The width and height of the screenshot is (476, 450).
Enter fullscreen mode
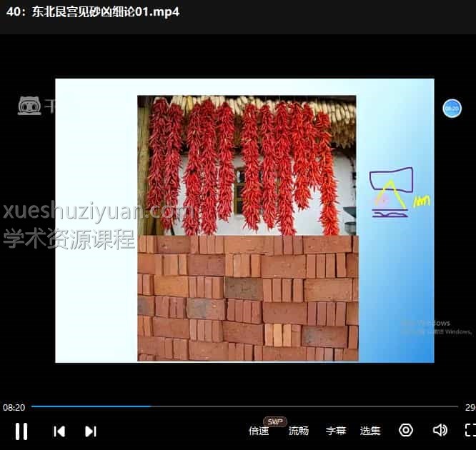[x=470, y=430]
